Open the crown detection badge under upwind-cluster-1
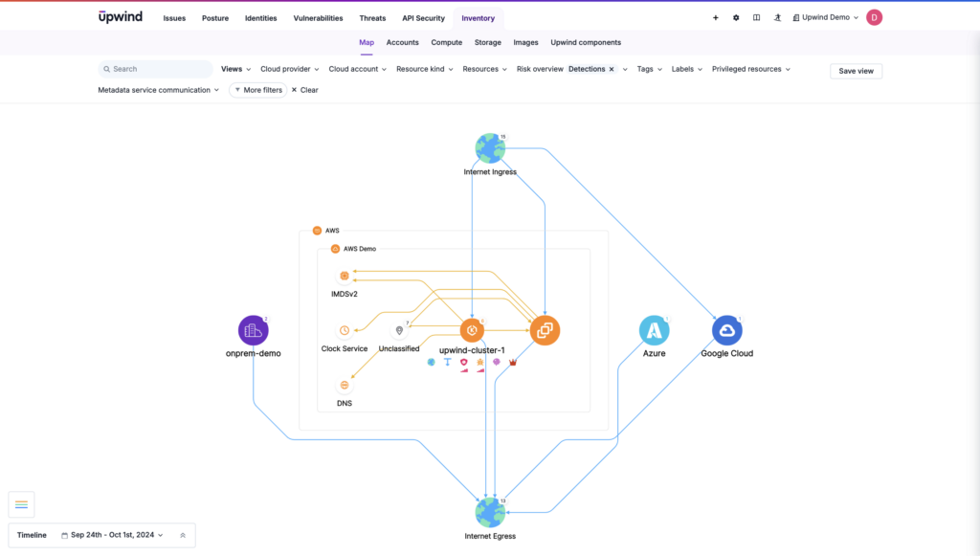 513,363
